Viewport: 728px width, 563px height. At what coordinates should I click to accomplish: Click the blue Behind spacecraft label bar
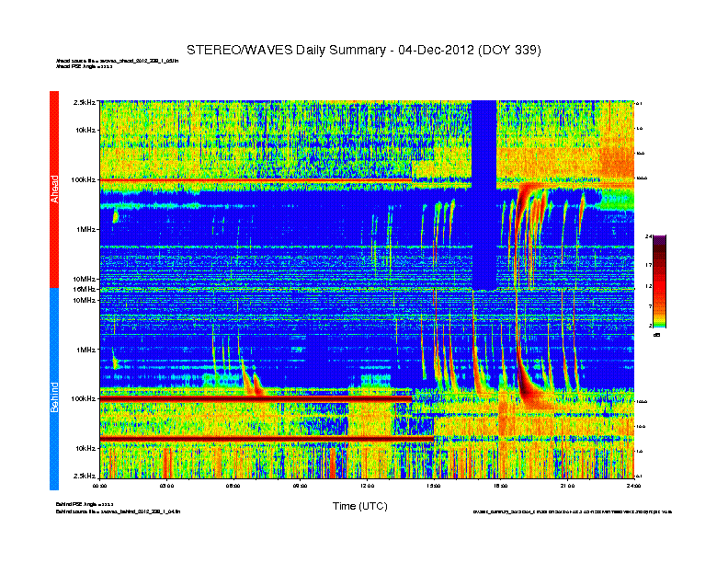(53, 389)
